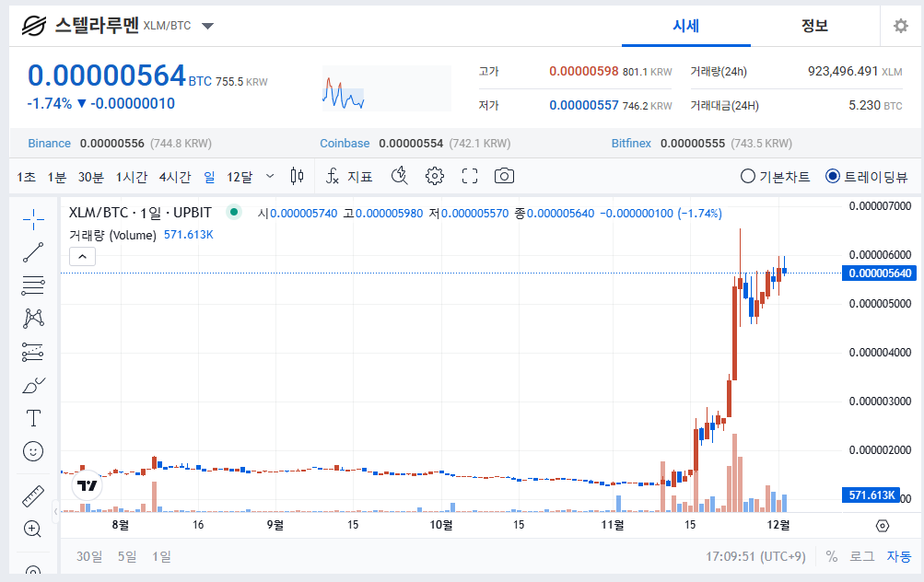
Task: Select the 1시간 interval
Action: [132, 177]
